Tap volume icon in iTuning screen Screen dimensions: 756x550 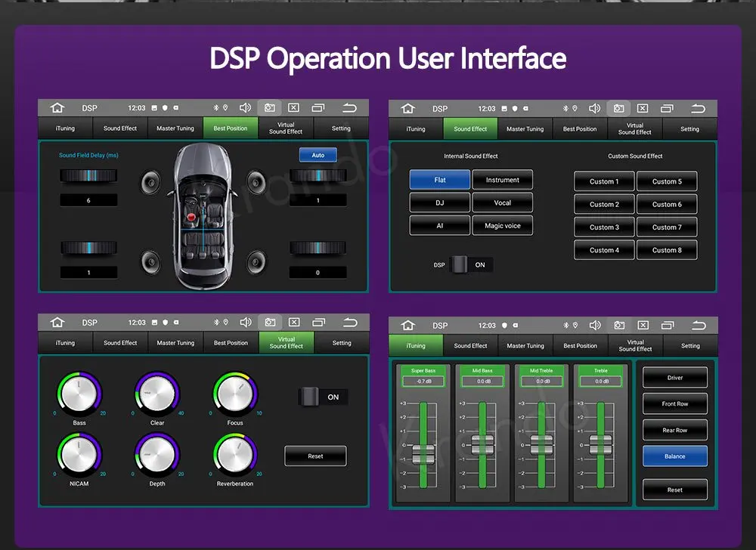click(x=595, y=325)
